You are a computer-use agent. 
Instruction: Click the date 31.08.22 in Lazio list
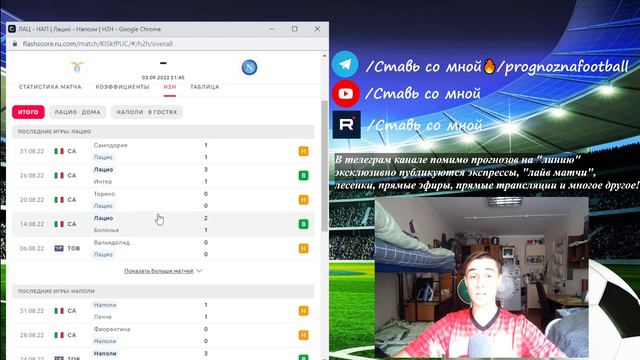point(32,151)
